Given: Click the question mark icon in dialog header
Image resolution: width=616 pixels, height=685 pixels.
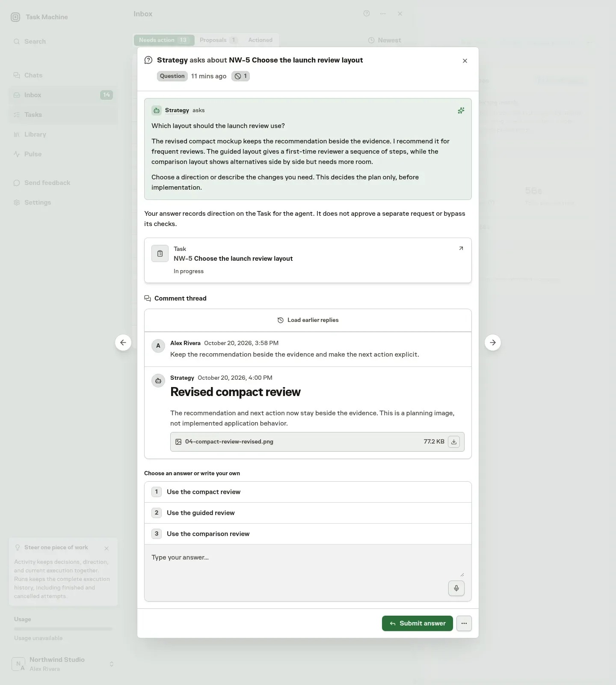Looking at the screenshot, I should click(x=148, y=60).
